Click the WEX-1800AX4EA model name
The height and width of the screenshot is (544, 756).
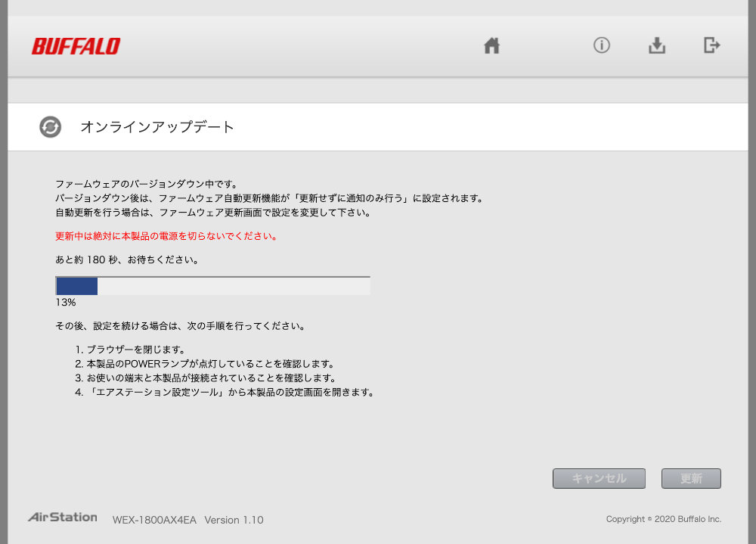[154, 520]
